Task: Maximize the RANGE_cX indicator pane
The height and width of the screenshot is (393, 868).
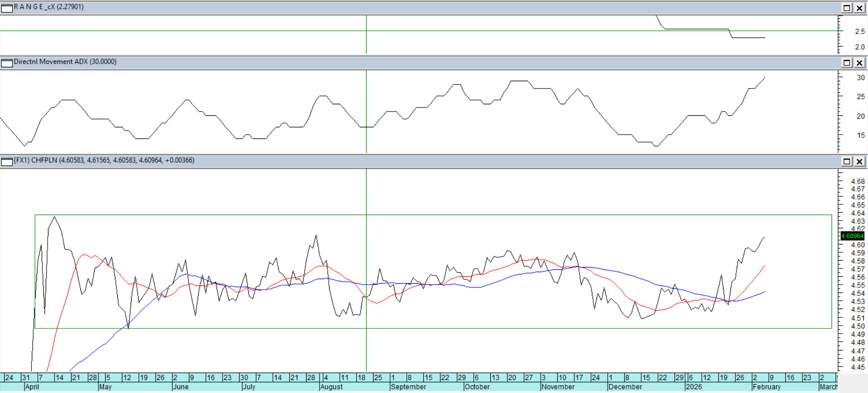Action: click(847, 8)
